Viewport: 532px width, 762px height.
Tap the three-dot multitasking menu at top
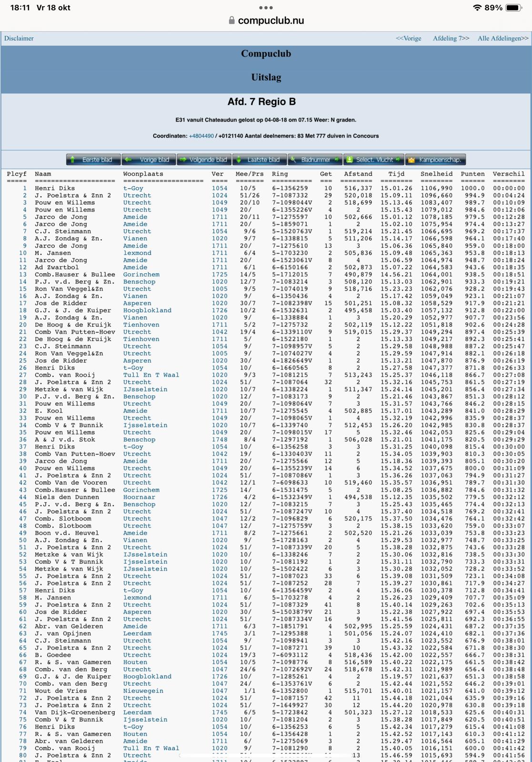click(x=266, y=8)
